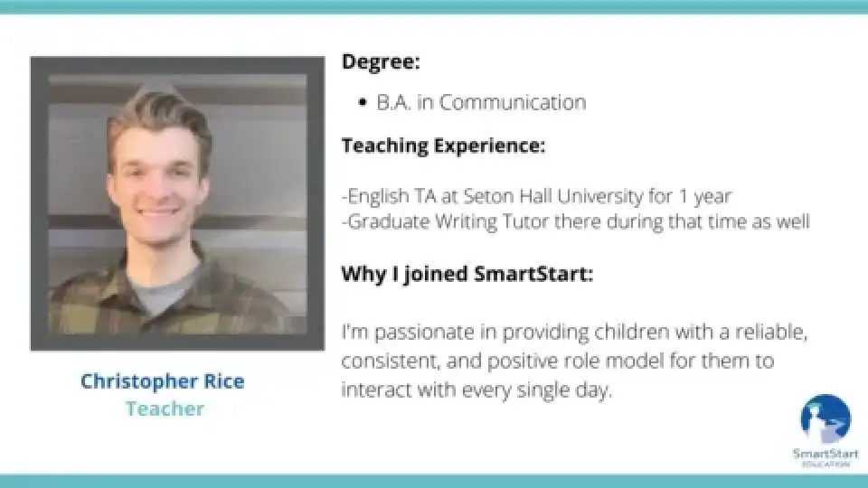The height and width of the screenshot is (488, 868).
Task: Select the B.A. in Communication bullet
Action: (x=472, y=102)
